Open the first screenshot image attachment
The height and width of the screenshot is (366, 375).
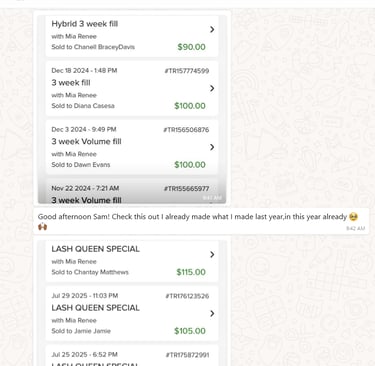coord(132,108)
